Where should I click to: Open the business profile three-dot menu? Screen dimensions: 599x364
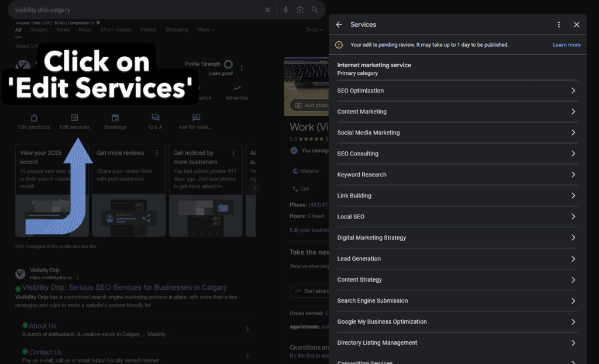[x=242, y=68]
